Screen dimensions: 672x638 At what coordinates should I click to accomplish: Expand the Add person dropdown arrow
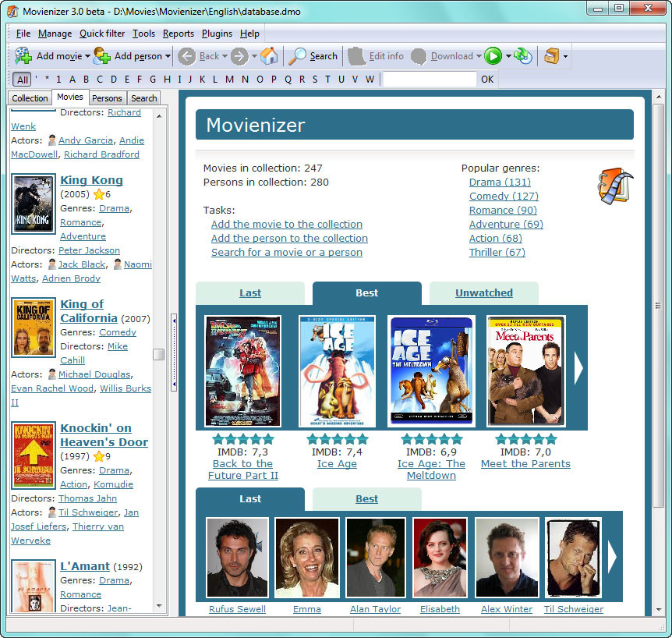point(168,56)
